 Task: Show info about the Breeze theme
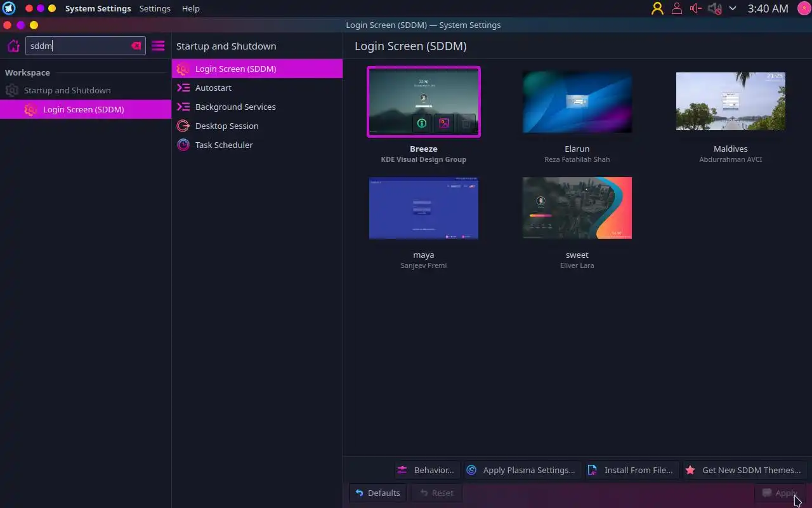coord(422,123)
